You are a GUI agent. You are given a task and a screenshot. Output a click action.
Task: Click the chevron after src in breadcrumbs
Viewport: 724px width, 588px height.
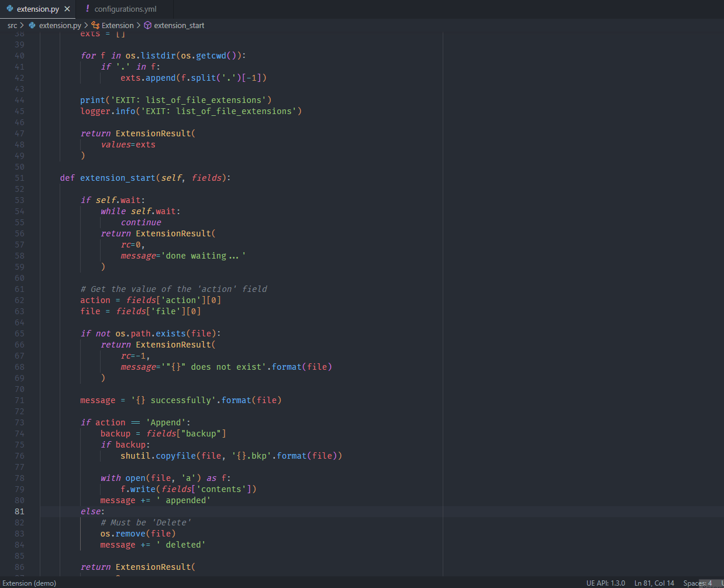pos(22,25)
